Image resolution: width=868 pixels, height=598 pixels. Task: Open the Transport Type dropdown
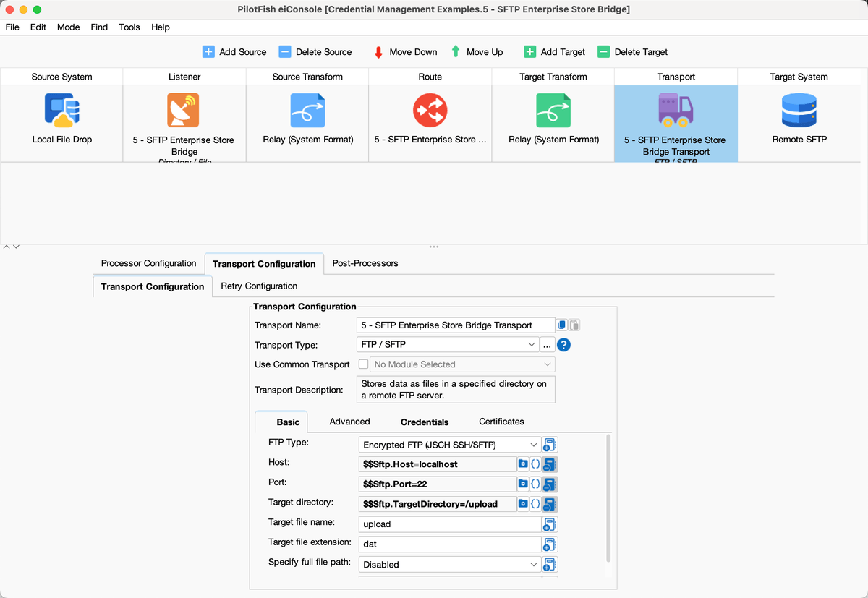(448, 345)
